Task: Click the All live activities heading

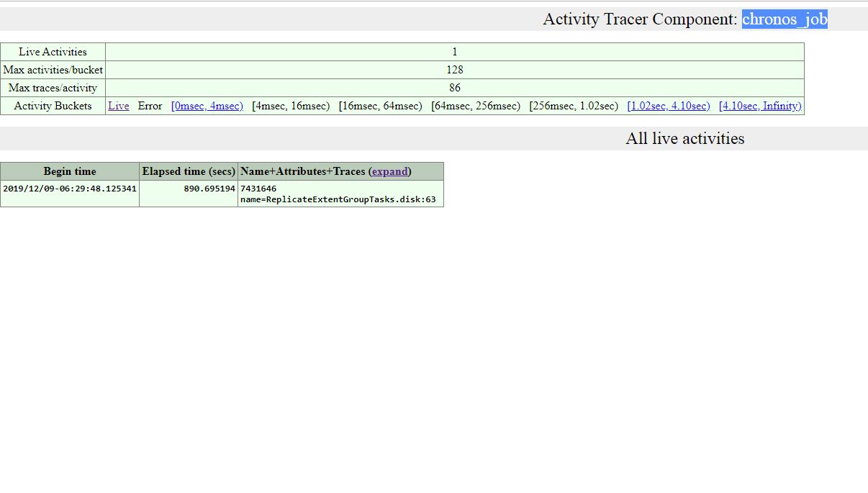Action: 685,139
